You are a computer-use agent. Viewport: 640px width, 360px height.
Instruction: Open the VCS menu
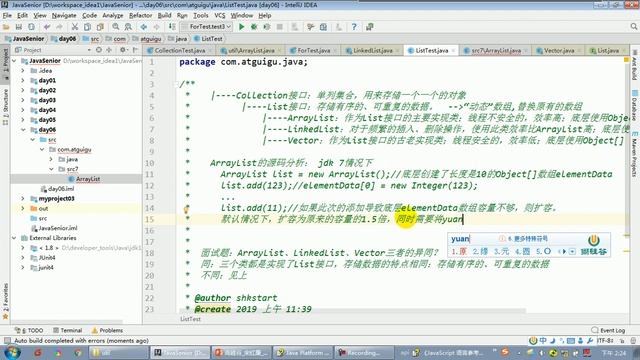pyautogui.click(x=220, y=16)
